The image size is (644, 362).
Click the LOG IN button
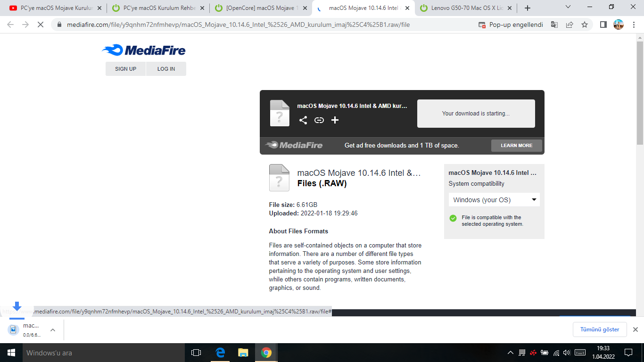pyautogui.click(x=166, y=69)
